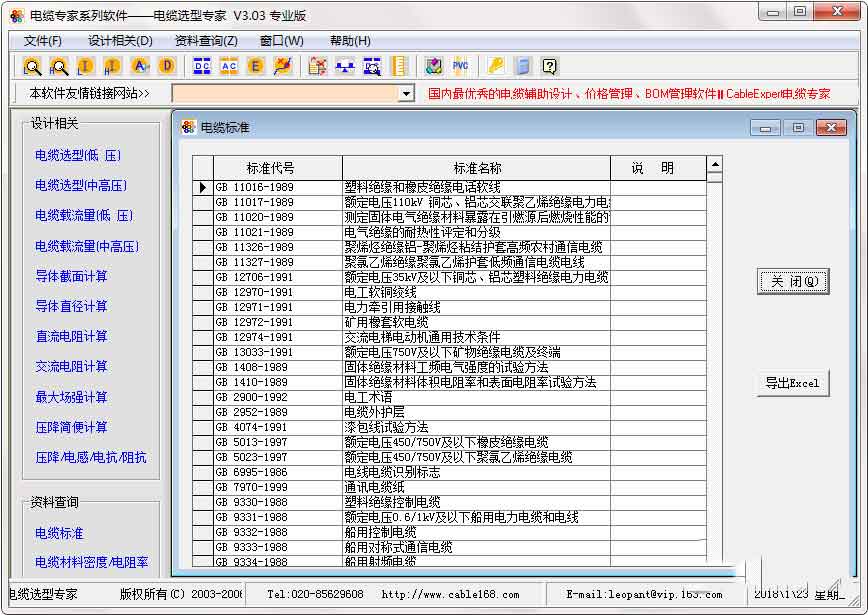868x615 pixels.
Task: Click the colorful materials cube icon
Action: tap(434, 66)
